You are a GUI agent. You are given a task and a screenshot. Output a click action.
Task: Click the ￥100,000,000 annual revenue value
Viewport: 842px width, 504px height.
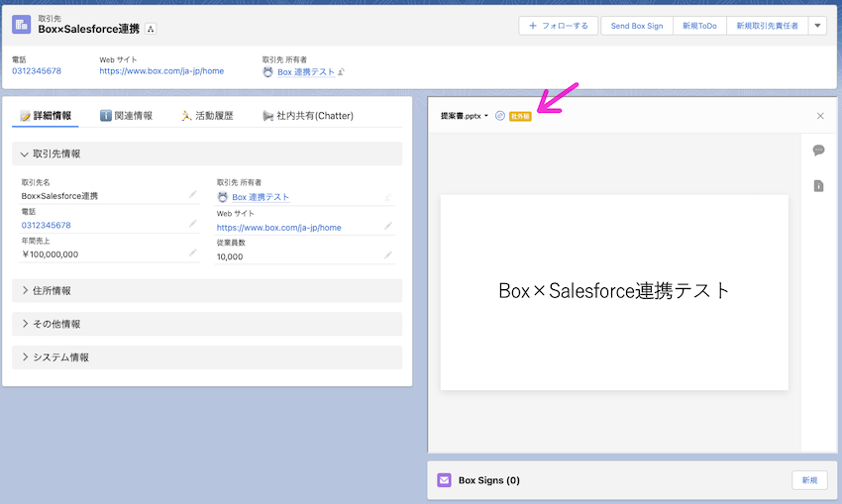coord(50,254)
